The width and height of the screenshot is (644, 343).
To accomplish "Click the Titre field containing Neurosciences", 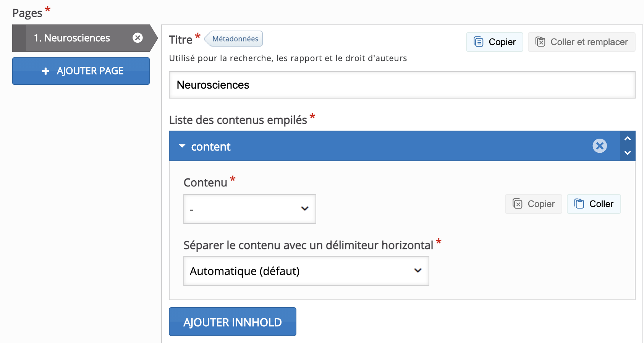I will [402, 85].
